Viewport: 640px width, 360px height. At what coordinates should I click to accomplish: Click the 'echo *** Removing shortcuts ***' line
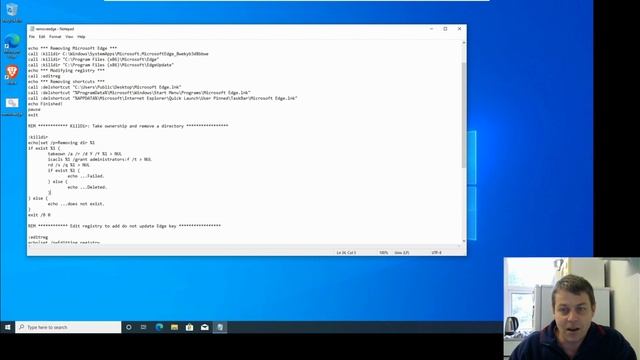[66, 82]
